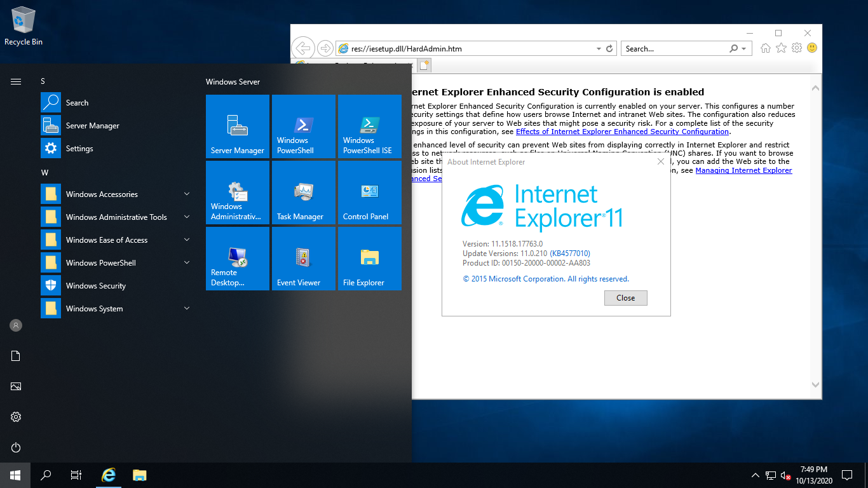Expand the Windows System folder
Screen dimensions: 868x488
pyautogui.click(x=117, y=309)
